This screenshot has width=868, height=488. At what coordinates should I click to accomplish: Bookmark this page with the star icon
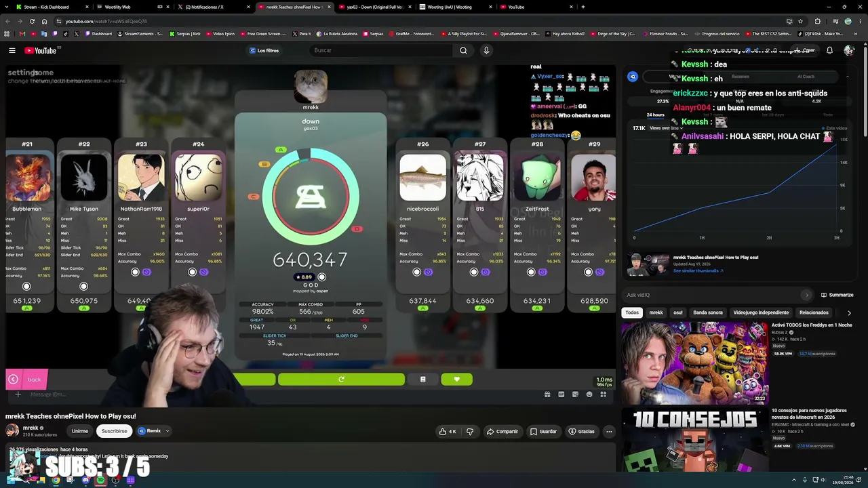800,21
